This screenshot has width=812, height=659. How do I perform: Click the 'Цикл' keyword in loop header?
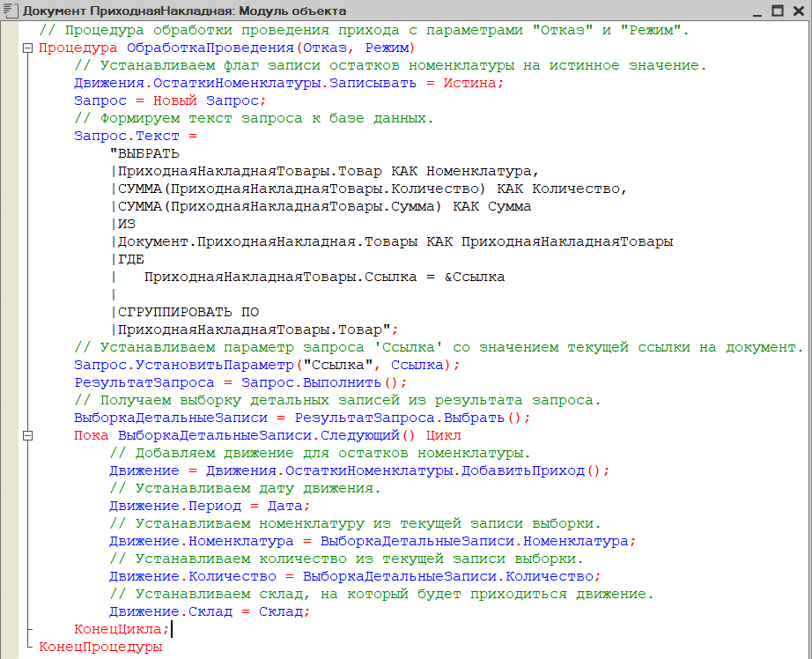click(x=444, y=436)
